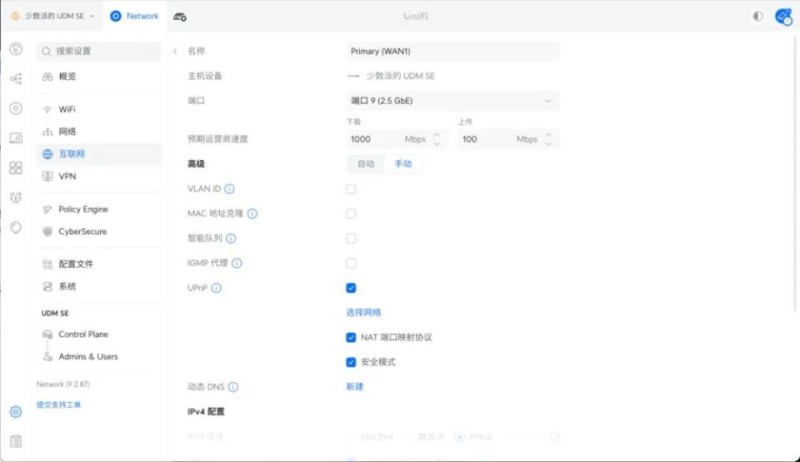Click the 搜索设置 search field
This screenshot has width=800, height=462.
(x=100, y=51)
